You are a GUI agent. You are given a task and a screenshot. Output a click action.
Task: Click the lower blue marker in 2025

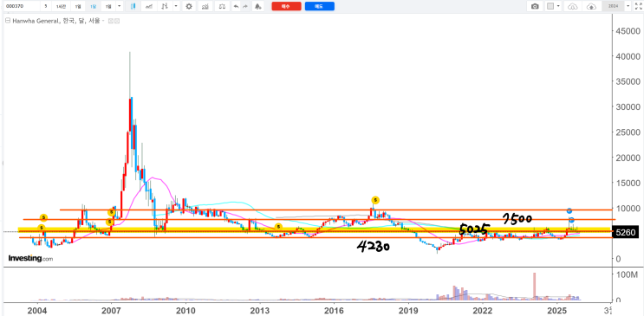[x=571, y=220]
